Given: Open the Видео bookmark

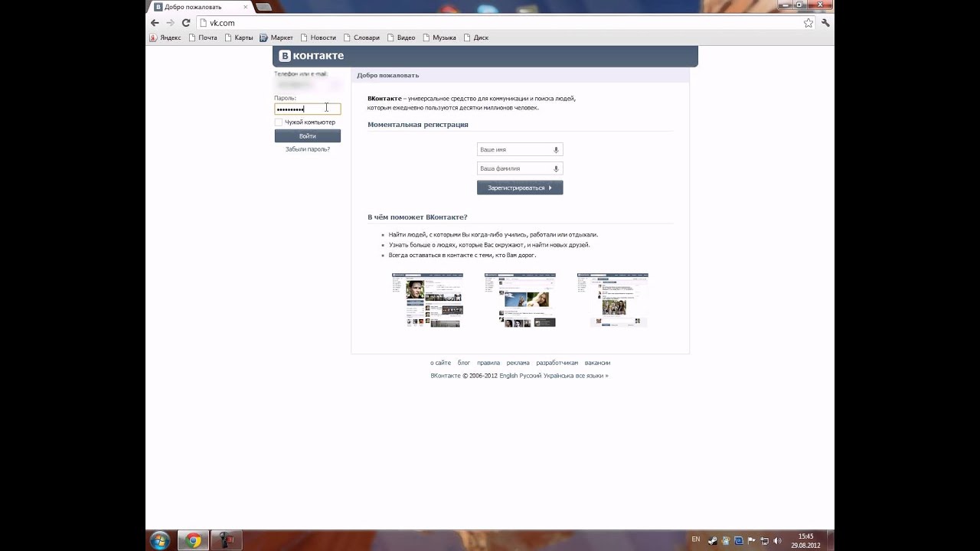Looking at the screenshot, I should point(401,37).
